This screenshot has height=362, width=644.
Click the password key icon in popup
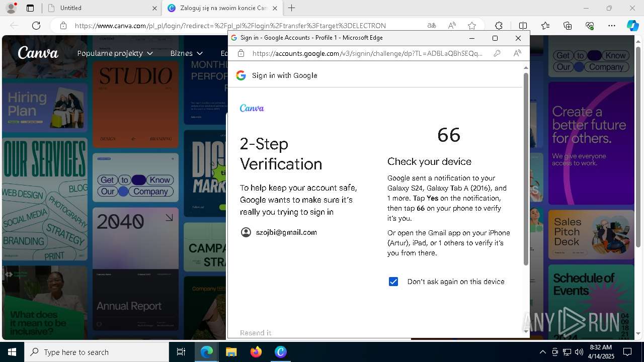point(497,53)
